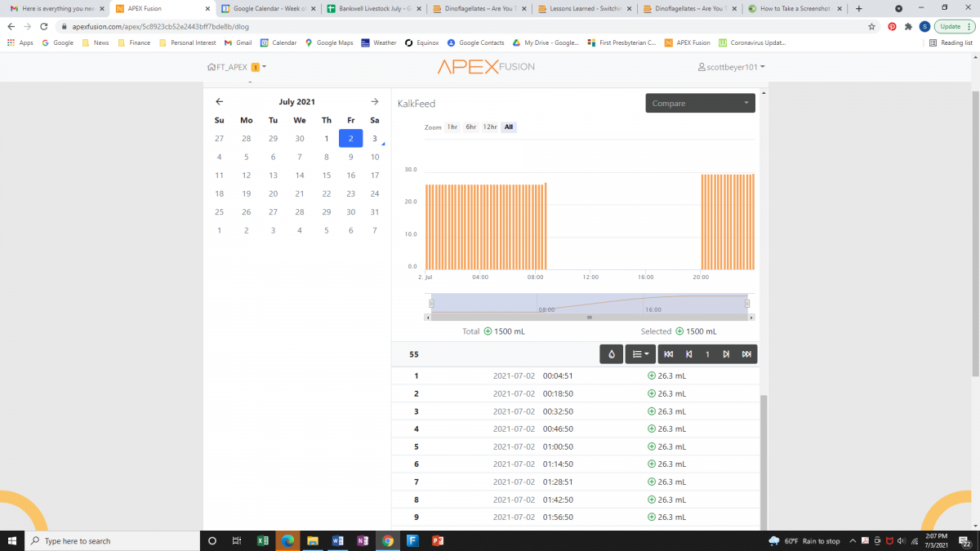Open the scottbeyer101 account menu

pos(731,67)
